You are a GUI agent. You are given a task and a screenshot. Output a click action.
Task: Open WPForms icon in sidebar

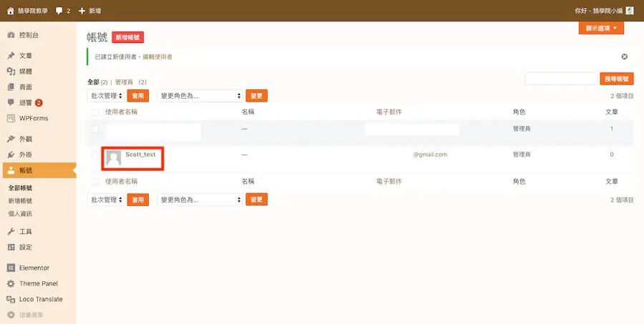(11, 118)
